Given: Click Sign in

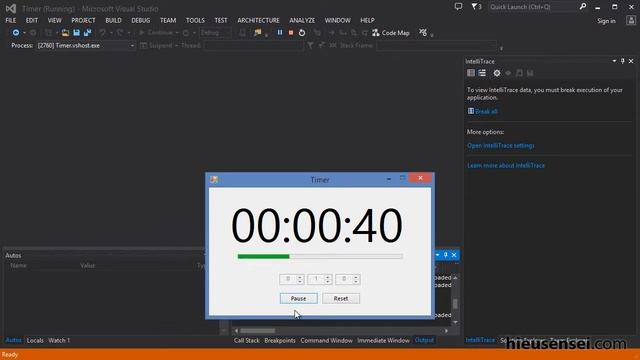Looking at the screenshot, I should coord(606,21).
